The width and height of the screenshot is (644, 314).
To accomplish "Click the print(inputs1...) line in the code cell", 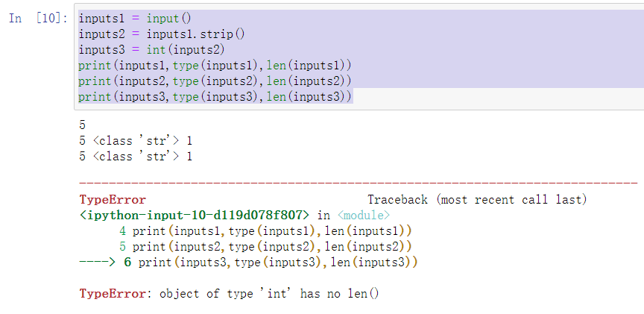I will click(x=215, y=66).
